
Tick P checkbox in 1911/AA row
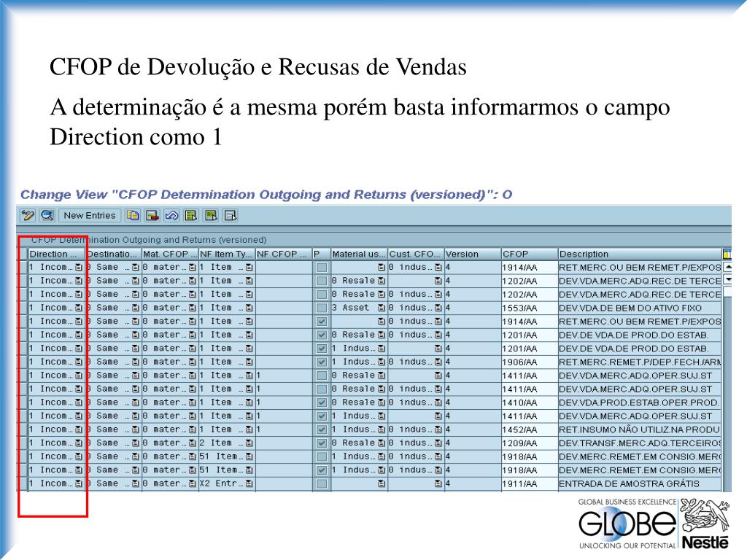pos(322,483)
